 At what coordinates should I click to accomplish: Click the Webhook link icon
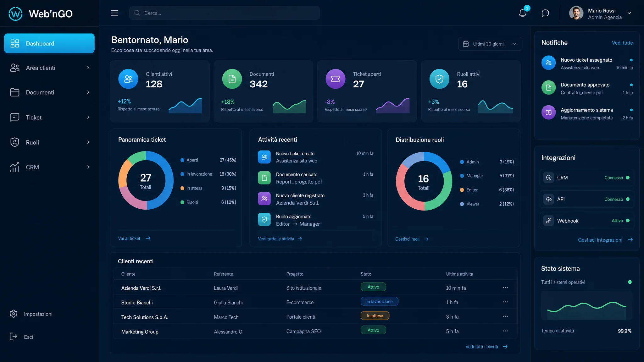tap(549, 221)
